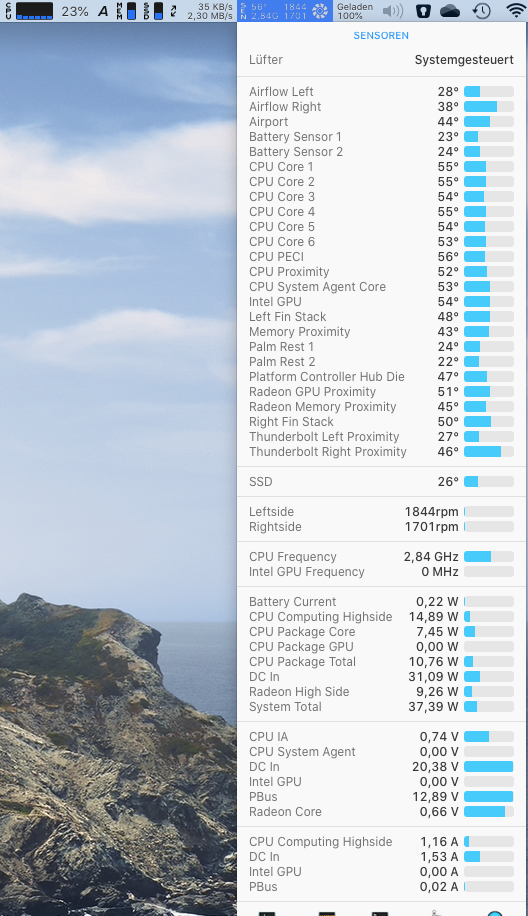Select the CPU PECI row
Screen dimensions: 528x916
[x=381, y=256]
